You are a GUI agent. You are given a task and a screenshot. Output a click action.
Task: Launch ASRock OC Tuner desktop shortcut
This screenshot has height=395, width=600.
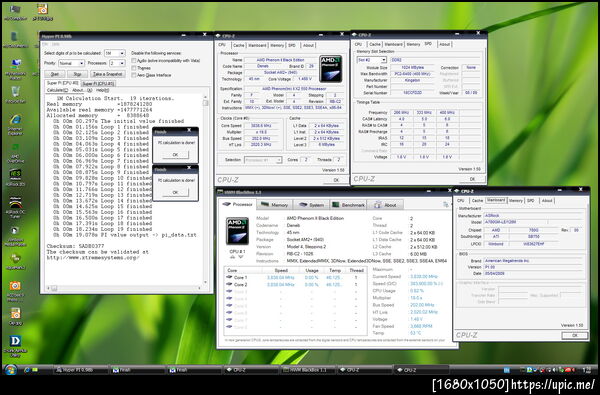15,203
